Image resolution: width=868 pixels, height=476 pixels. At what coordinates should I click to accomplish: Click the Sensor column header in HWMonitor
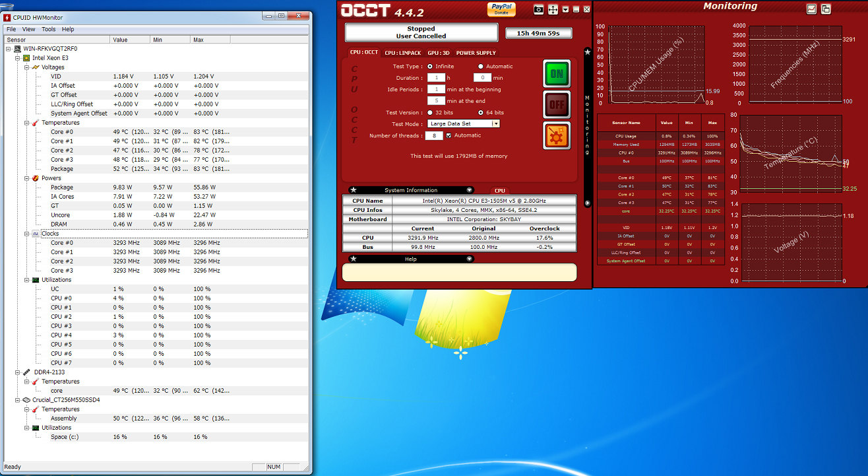pos(57,40)
